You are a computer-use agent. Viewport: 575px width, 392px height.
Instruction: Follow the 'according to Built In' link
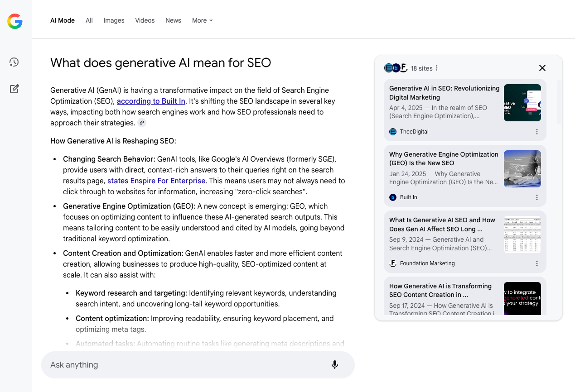[x=151, y=101]
